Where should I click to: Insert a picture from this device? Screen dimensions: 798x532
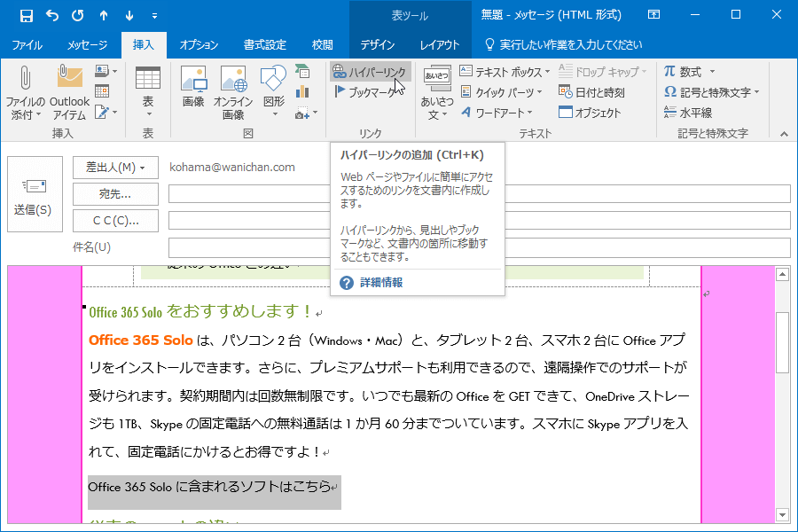tap(193, 87)
